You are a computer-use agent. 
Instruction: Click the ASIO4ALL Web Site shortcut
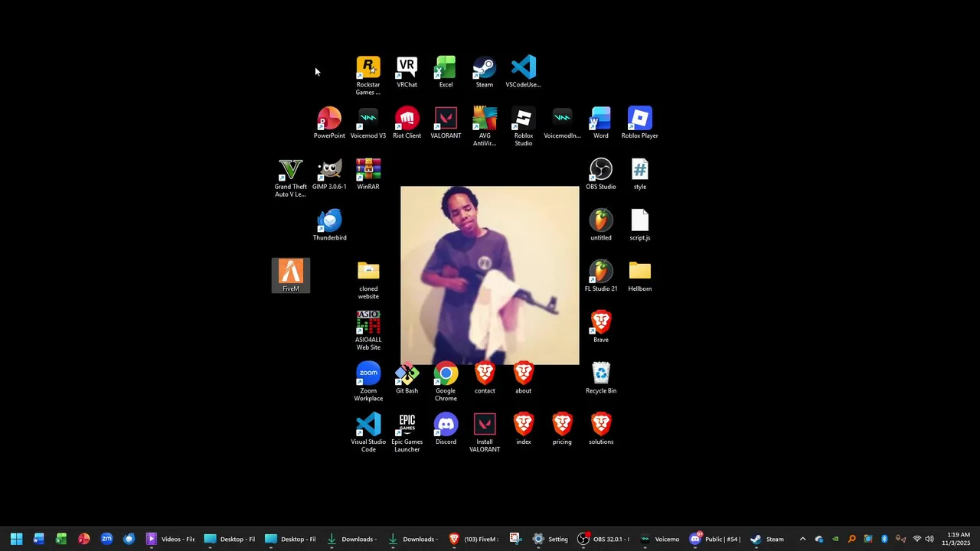368,331
